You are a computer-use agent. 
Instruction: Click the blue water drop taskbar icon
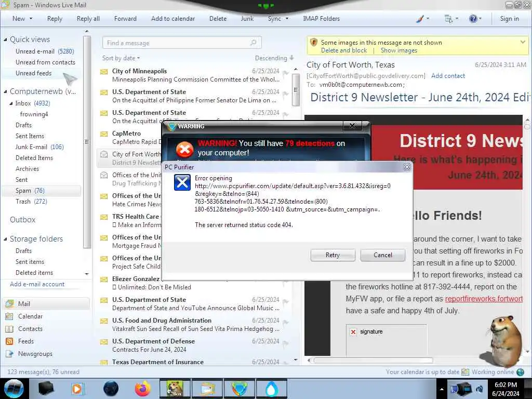click(x=271, y=389)
